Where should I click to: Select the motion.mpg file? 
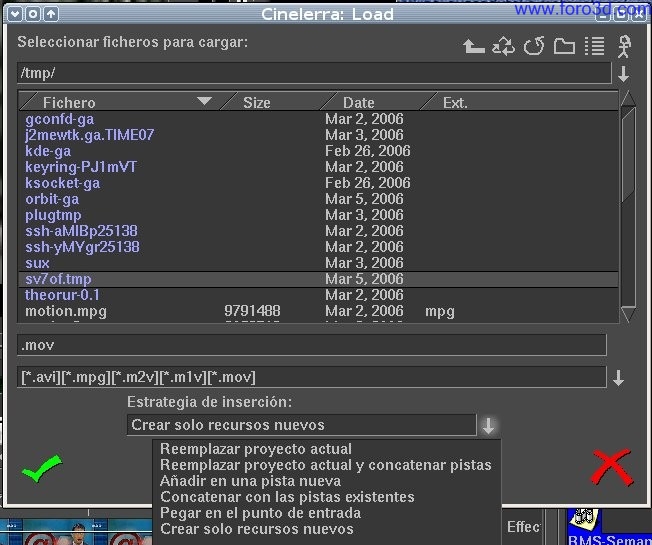point(66,311)
